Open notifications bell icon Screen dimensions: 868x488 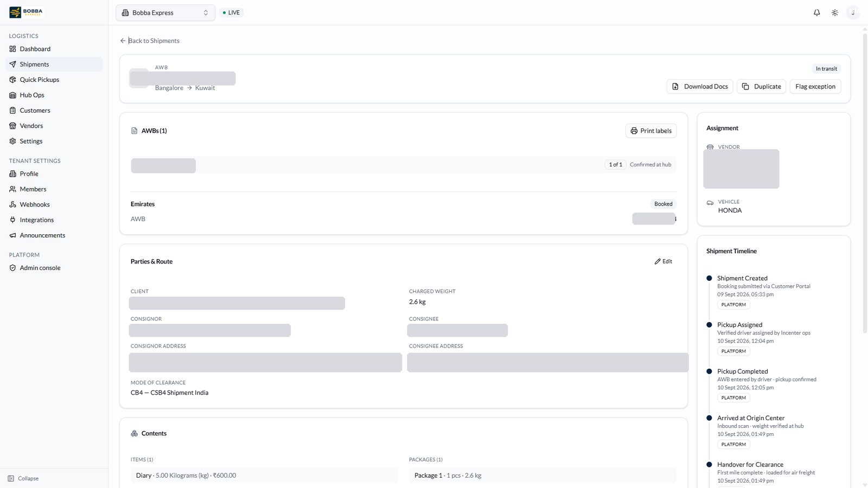tap(816, 12)
